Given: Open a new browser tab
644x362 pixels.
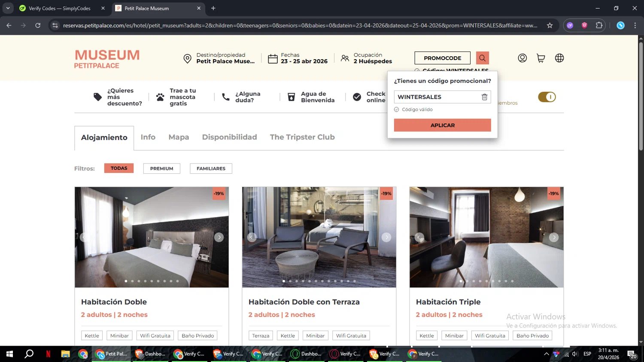Looking at the screenshot, I should tap(213, 8).
